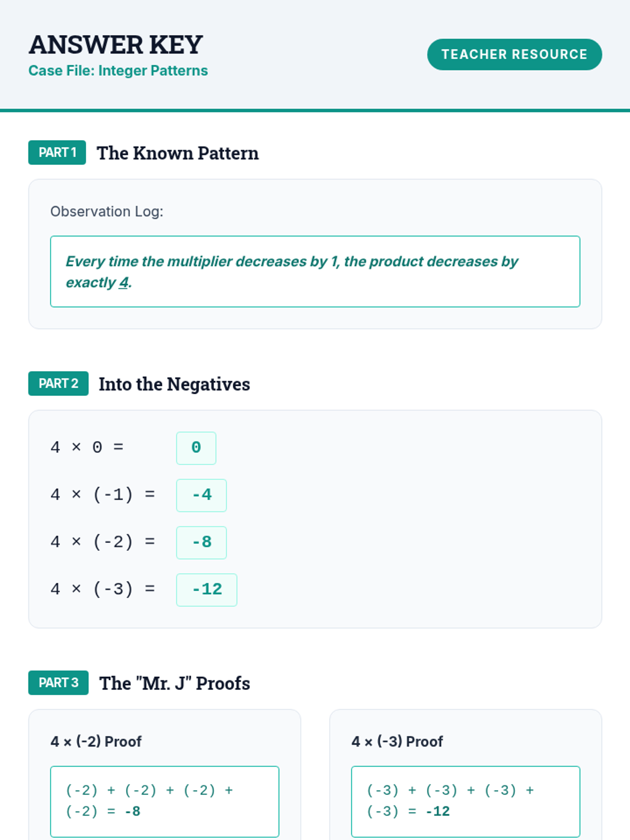Select the answer box showing -4
This screenshot has width=630, height=840.
tap(201, 495)
